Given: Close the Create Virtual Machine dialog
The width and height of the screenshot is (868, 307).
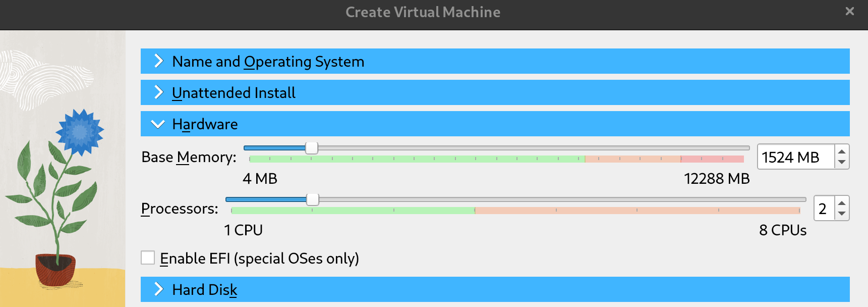Looking at the screenshot, I should (x=850, y=11).
